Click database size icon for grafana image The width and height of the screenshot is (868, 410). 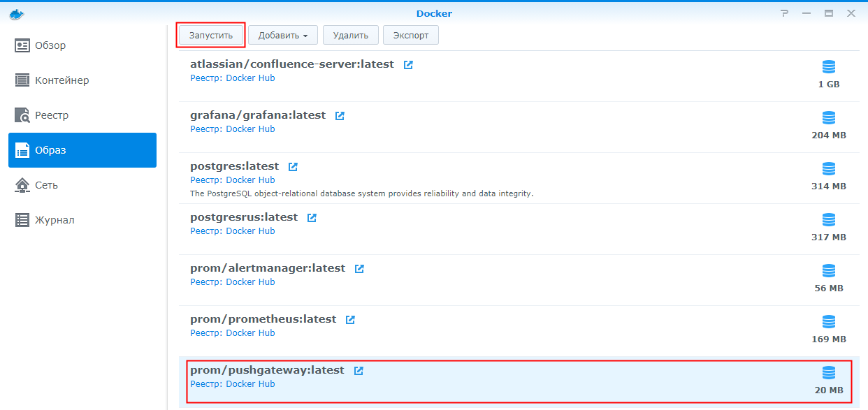[829, 118]
